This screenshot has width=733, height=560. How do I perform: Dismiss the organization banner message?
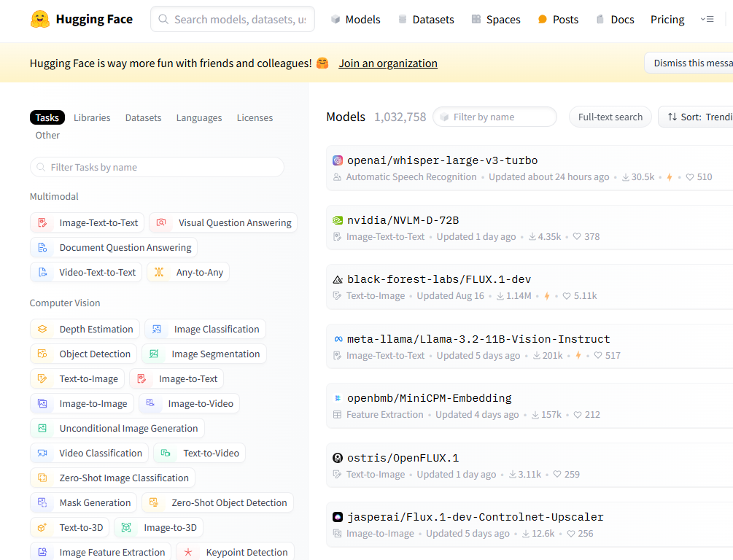click(689, 63)
